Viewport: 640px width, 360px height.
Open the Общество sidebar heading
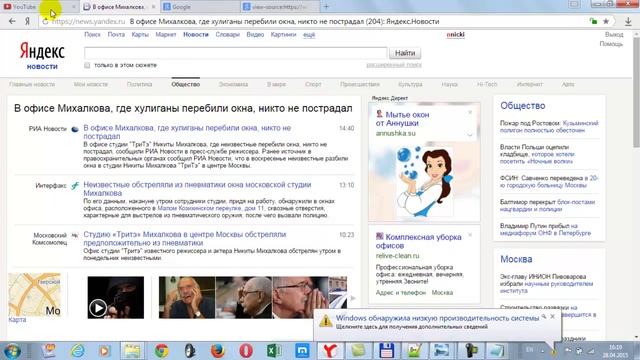[523, 106]
